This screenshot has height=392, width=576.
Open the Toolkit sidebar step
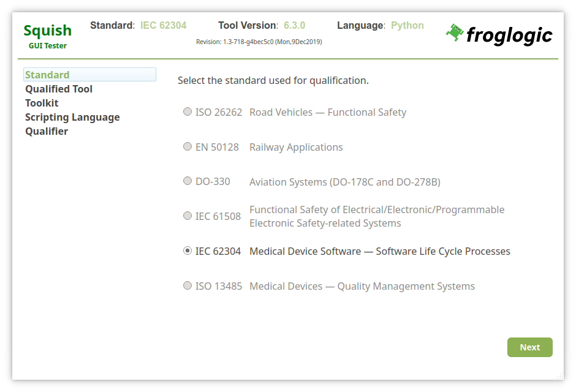tap(42, 103)
